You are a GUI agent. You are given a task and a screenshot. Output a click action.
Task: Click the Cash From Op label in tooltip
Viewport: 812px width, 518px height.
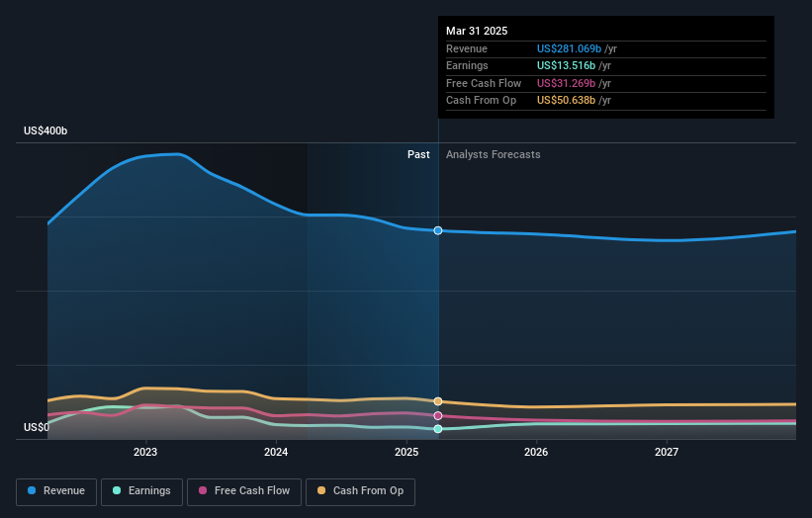481,101
